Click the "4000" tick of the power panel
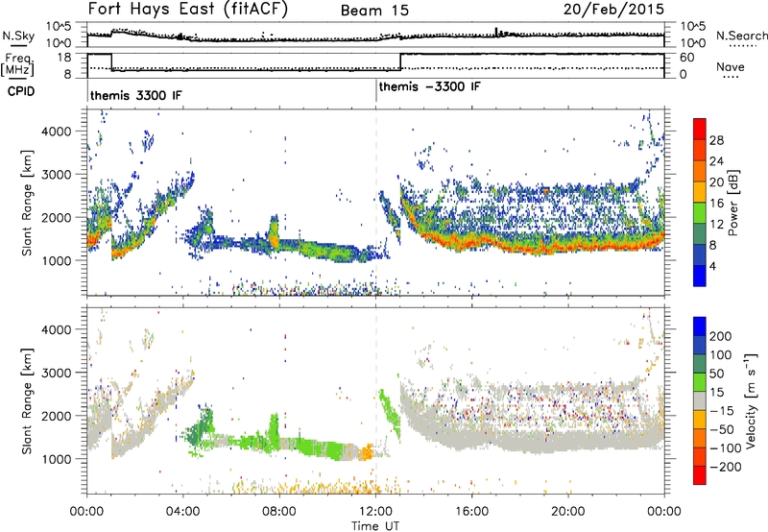Viewport: 768px width, 532px height. [57, 132]
